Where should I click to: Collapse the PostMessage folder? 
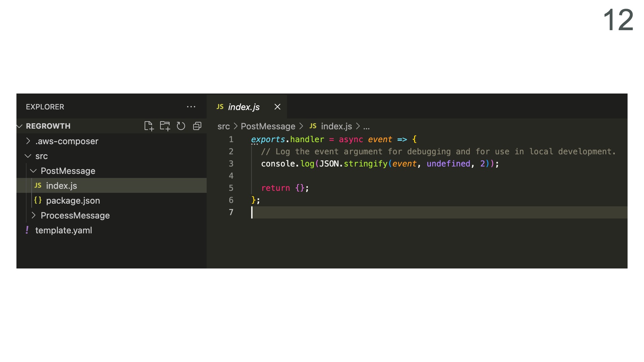(33, 171)
